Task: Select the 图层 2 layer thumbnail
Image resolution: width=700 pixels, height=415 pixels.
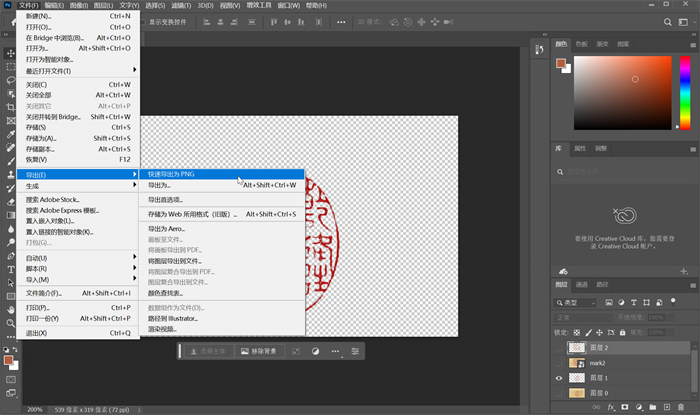Action: pyautogui.click(x=579, y=347)
